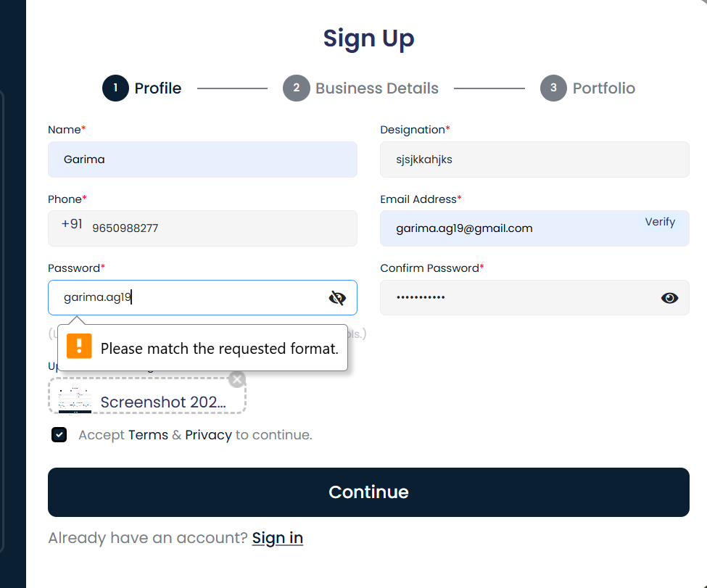Click into the Designation field
This screenshot has width=707, height=588.
pyautogui.click(x=534, y=160)
